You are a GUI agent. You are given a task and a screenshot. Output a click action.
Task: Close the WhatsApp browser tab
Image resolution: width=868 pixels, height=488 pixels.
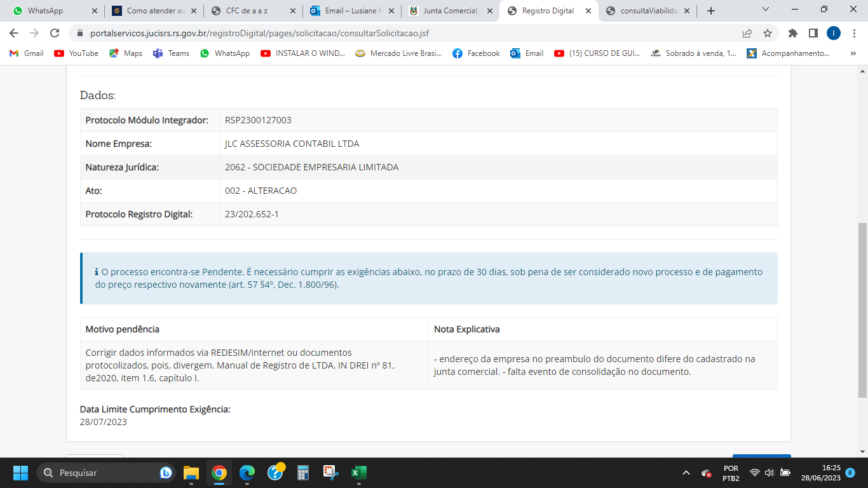(94, 11)
